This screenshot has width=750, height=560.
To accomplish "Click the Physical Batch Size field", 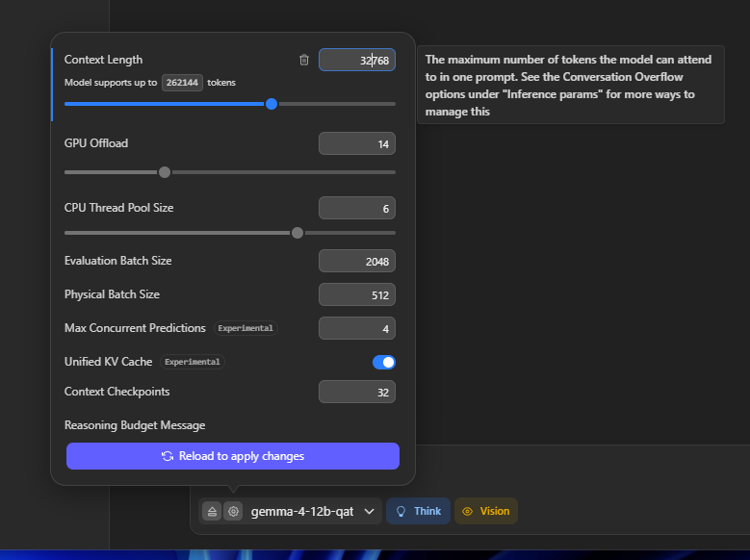I will [x=357, y=294].
